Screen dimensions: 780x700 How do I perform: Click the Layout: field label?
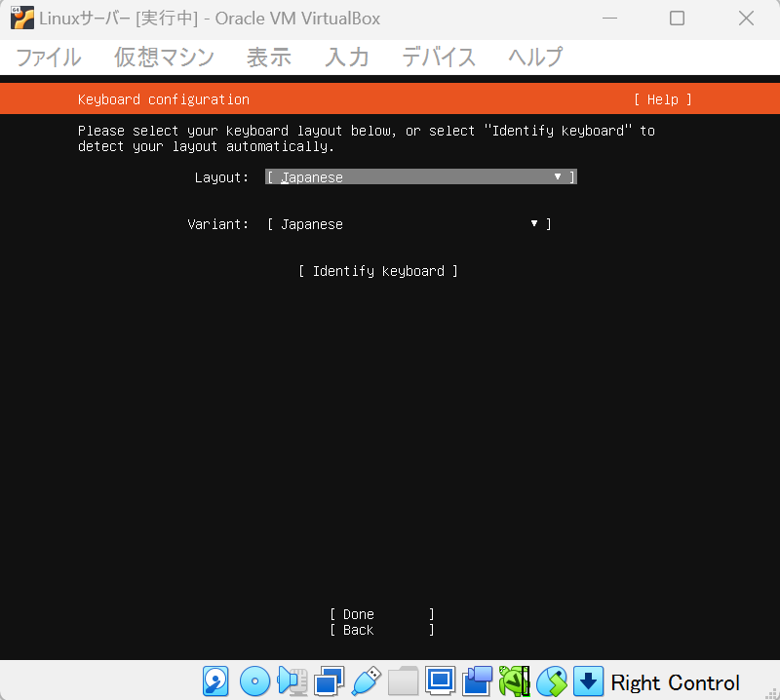tap(221, 177)
